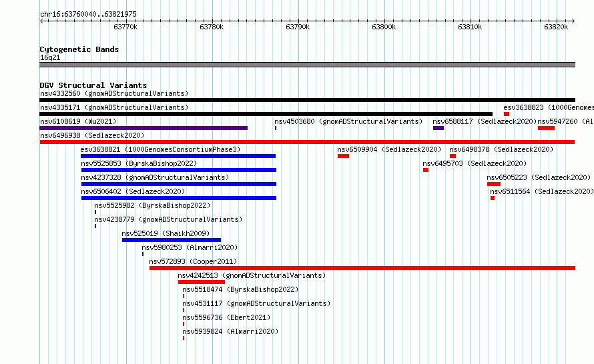Click the red nsv6505223 variant bar
The height and width of the screenshot is (364, 594).
[494, 184]
